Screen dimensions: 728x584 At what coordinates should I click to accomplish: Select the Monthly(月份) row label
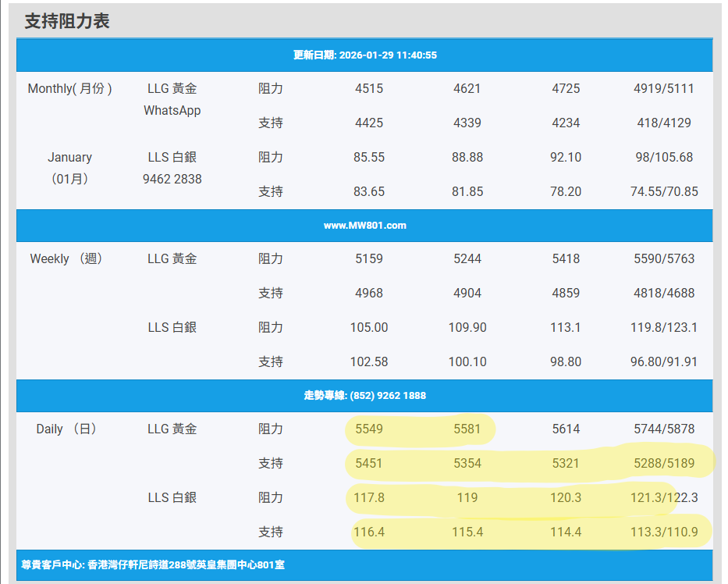pyautogui.click(x=70, y=89)
